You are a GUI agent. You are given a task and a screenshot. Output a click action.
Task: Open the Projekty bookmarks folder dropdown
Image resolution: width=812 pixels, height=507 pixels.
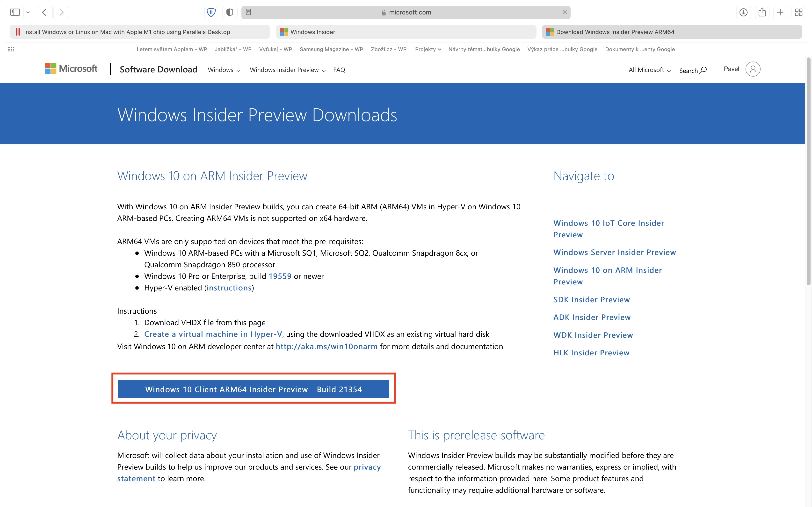pos(428,49)
